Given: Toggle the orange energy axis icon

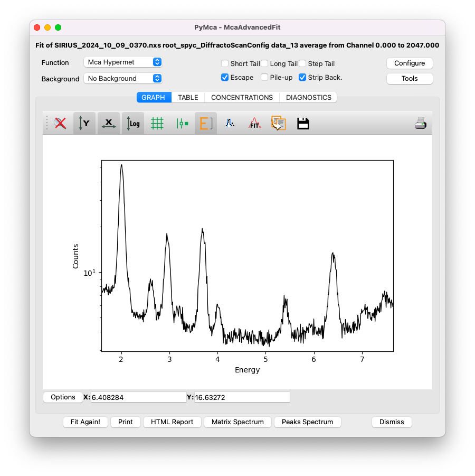Looking at the screenshot, I should [206, 123].
